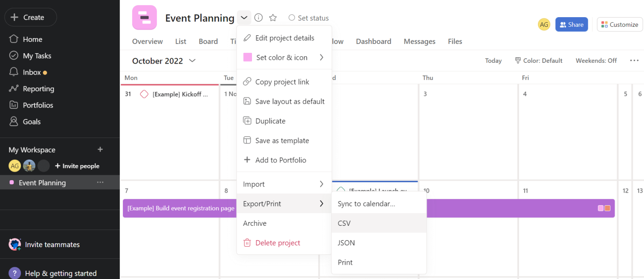Image resolution: width=644 pixels, height=279 pixels.
Task: Switch to the Messages tab
Action: click(419, 41)
